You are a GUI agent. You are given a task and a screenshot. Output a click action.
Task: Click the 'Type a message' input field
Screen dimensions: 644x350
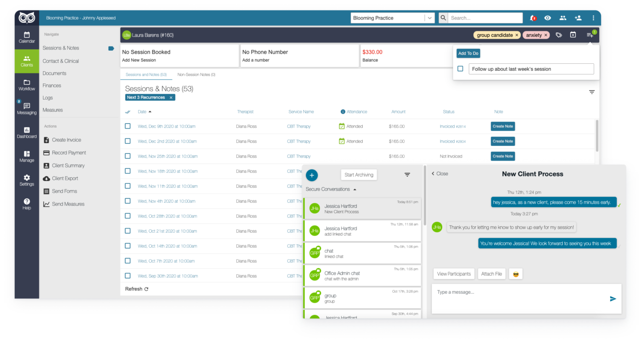520,293
